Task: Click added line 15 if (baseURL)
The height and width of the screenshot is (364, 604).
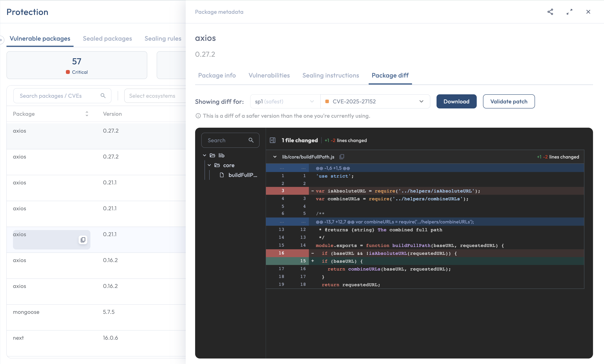Action: click(425, 261)
